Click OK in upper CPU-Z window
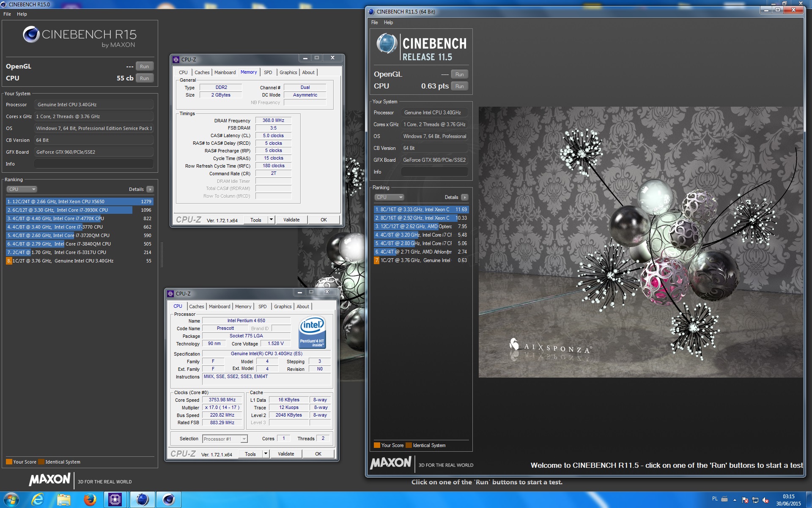812x508 pixels. point(324,220)
